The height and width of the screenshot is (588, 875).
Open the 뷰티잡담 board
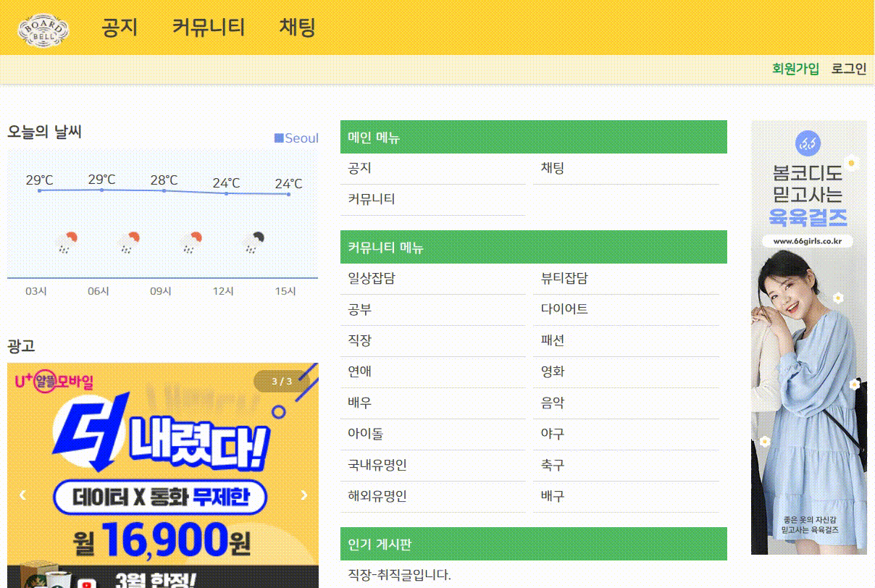627,279
